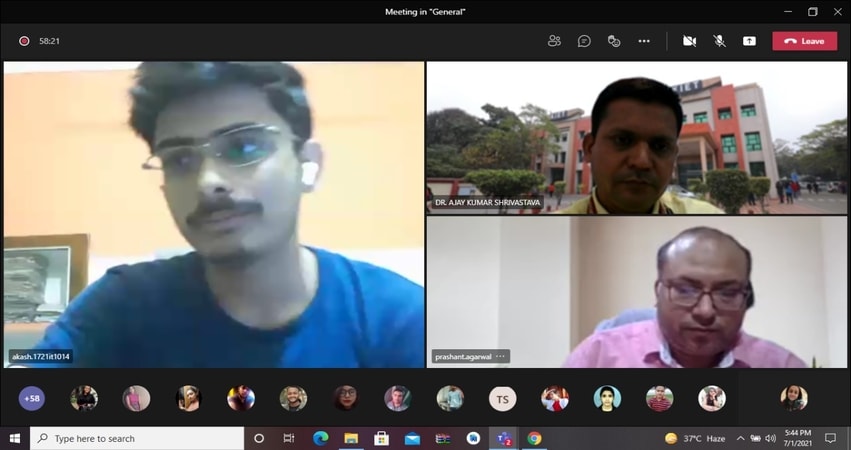Screen dimensions: 851x450
Task: Unmute the microphone
Action: tap(719, 41)
